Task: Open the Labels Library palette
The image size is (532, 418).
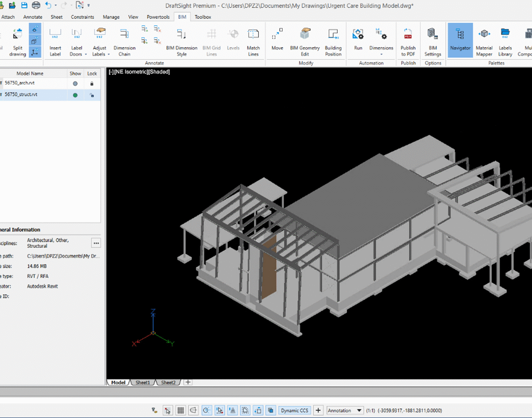Action: 505,42
